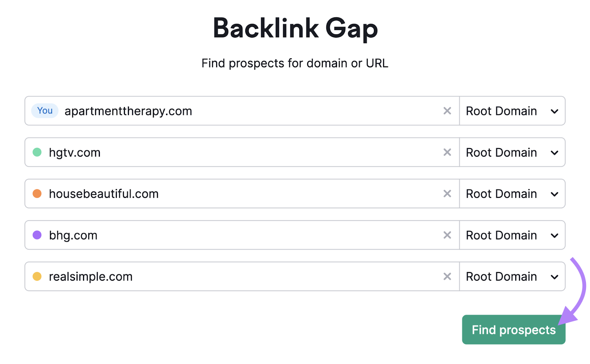The height and width of the screenshot is (364, 590).
Task: Select the hgtv.com input field
Action: pos(221,152)
